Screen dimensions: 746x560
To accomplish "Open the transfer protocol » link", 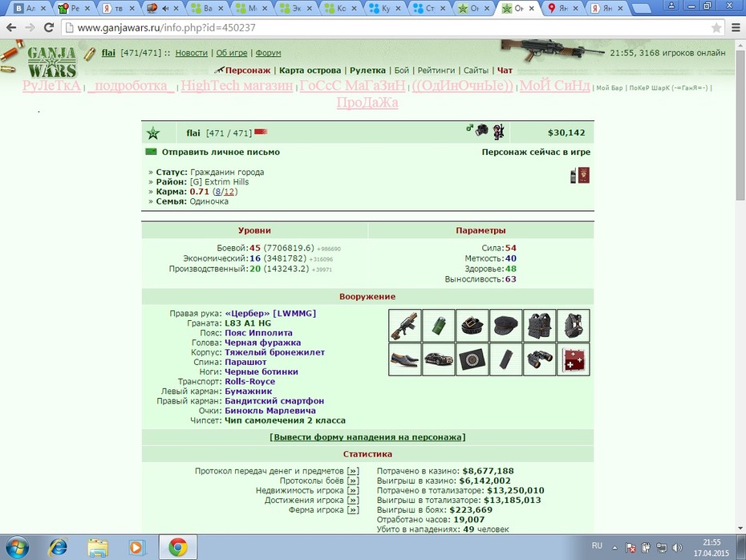I will (353, 471).
